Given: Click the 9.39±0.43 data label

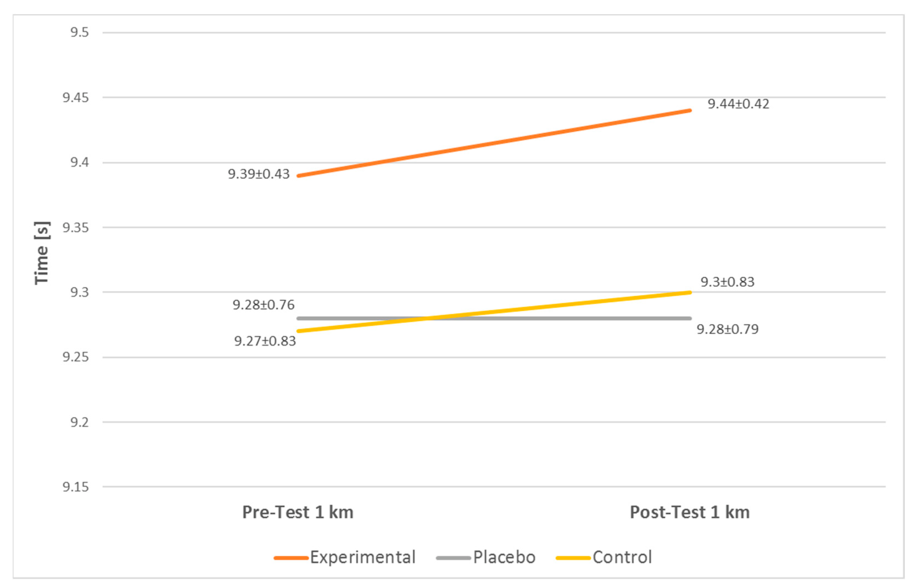Looking at the screenshot, I should coord(259,174).
